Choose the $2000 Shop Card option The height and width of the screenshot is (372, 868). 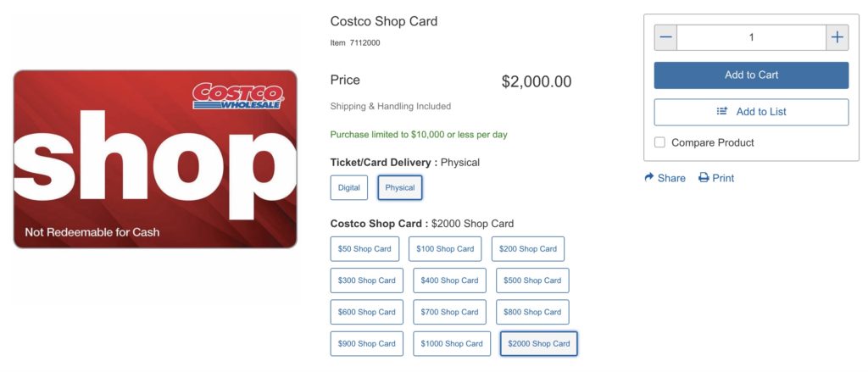pyautogui.click(x=539, y=343)
